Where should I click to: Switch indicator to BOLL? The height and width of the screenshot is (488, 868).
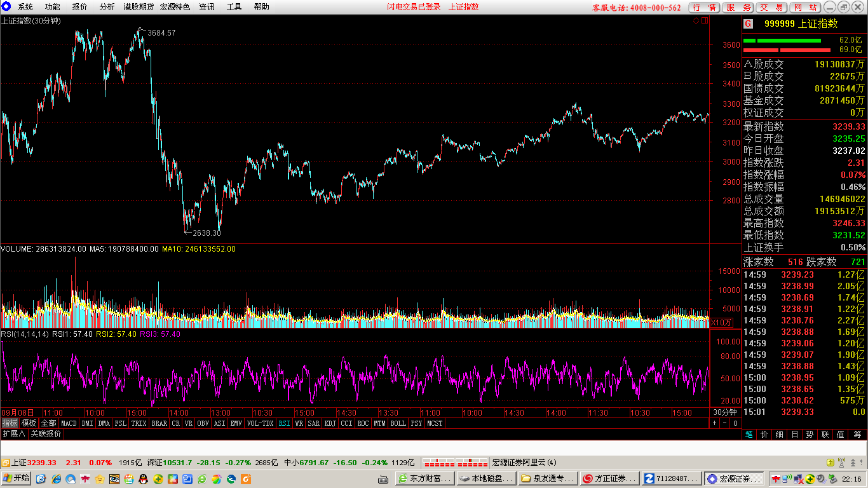pos(398,423)
